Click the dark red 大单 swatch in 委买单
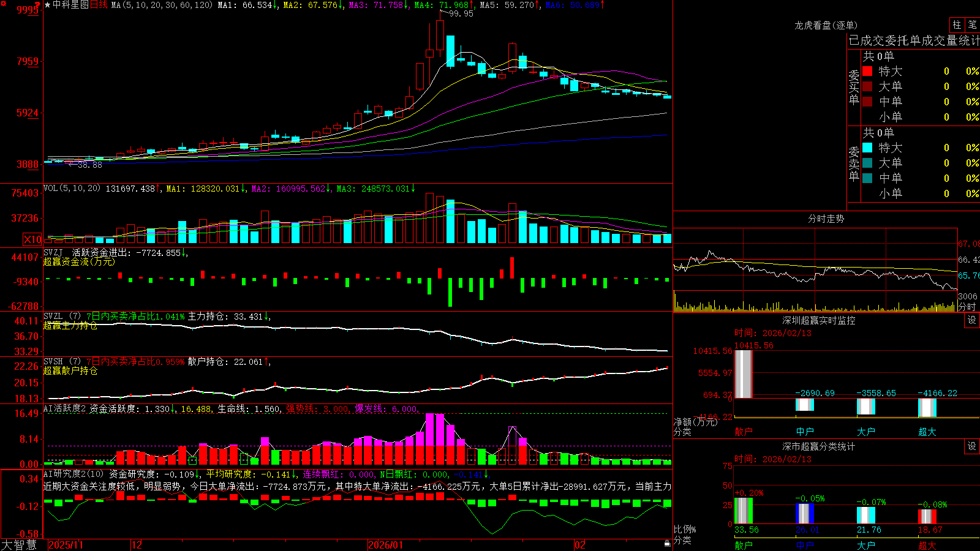This screenshot has height=551, width=980. click(867, 86)
